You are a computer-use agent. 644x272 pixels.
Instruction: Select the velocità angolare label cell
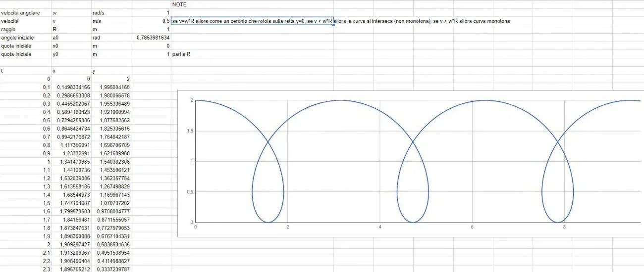pyautogui.click(x=26, y=12)
